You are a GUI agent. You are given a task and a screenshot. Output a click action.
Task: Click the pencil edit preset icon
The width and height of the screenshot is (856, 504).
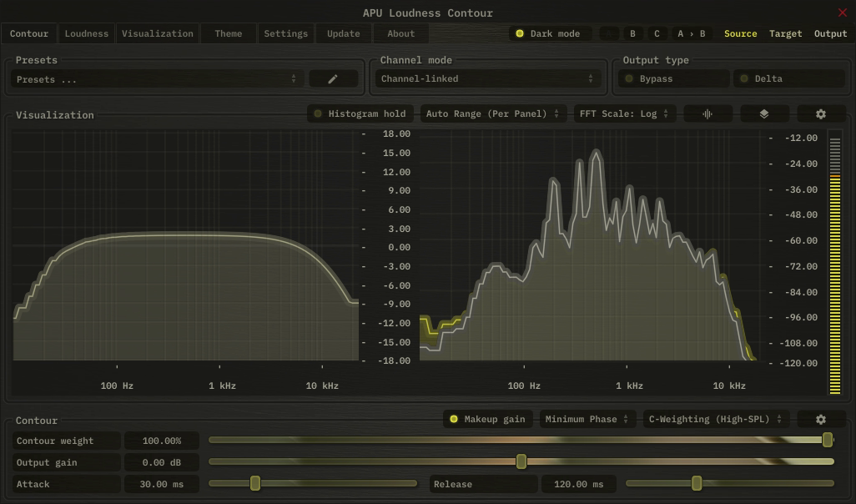(333, 79)
